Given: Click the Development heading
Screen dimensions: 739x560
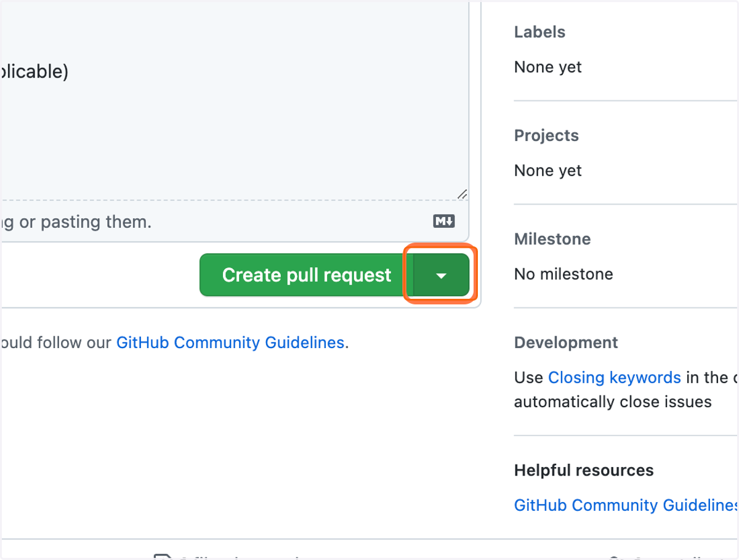Looking at the screenshot, I should tap(566, 343).
